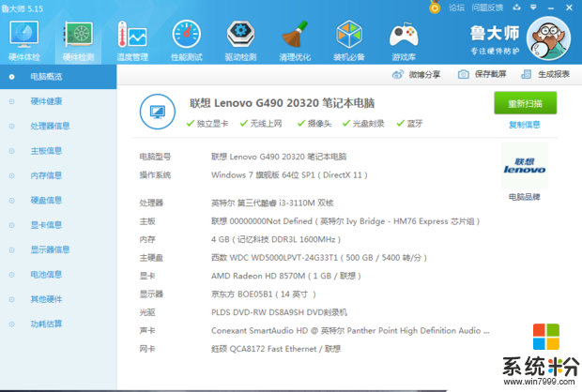Select 硬件检测 hardware detection icon

pos(78,35)
